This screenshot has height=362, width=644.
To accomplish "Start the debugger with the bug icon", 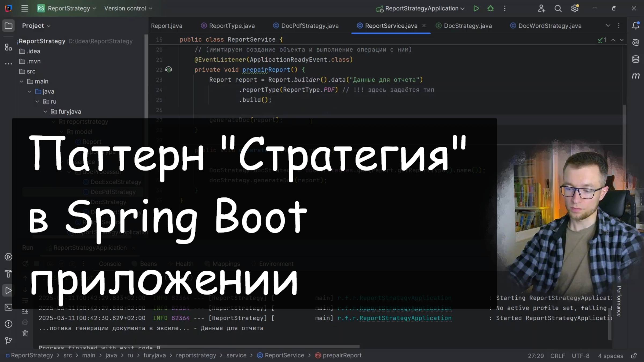I will pyautogui.click(x=490, y=8).
